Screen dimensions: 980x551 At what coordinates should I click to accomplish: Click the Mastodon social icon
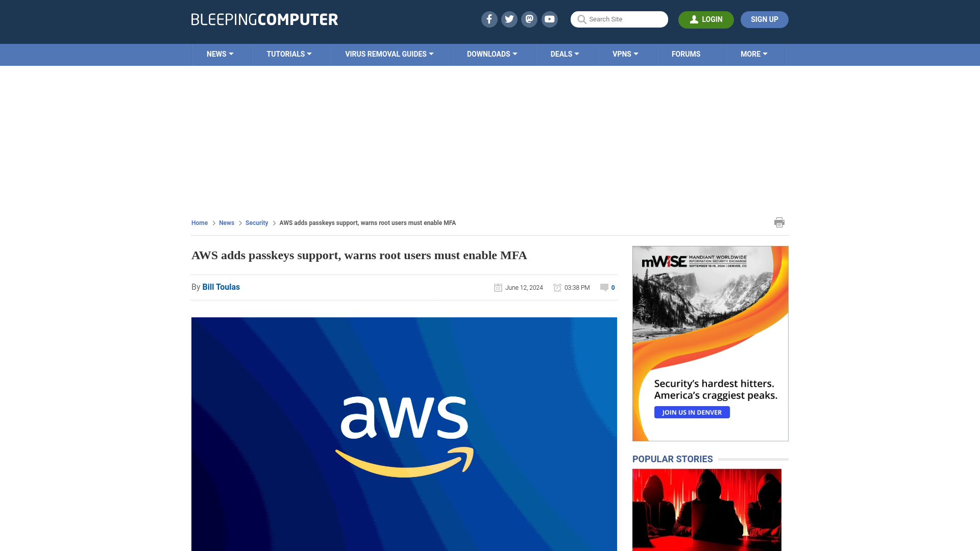pos(530,19)
